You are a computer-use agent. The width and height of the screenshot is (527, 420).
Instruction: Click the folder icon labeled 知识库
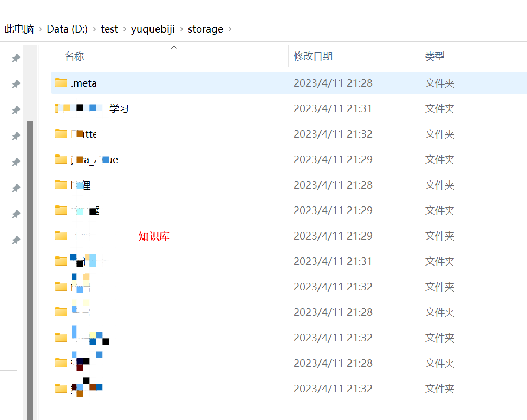(61, 235)
